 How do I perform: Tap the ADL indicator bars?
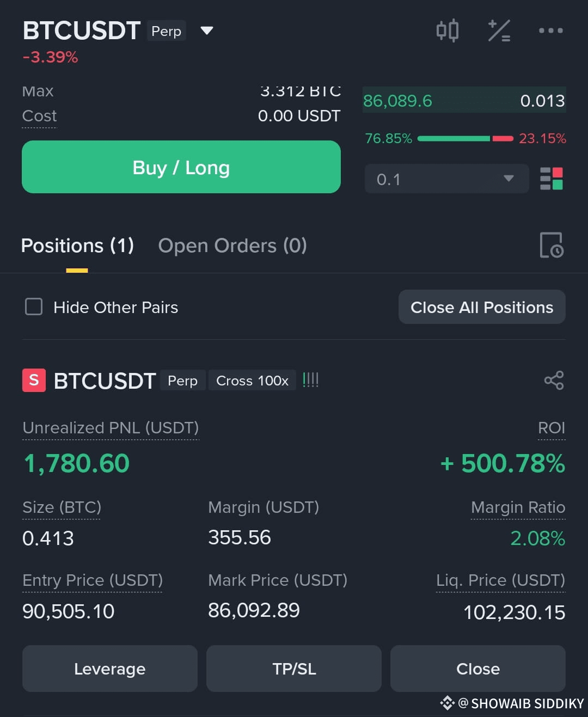click(310, 380)
